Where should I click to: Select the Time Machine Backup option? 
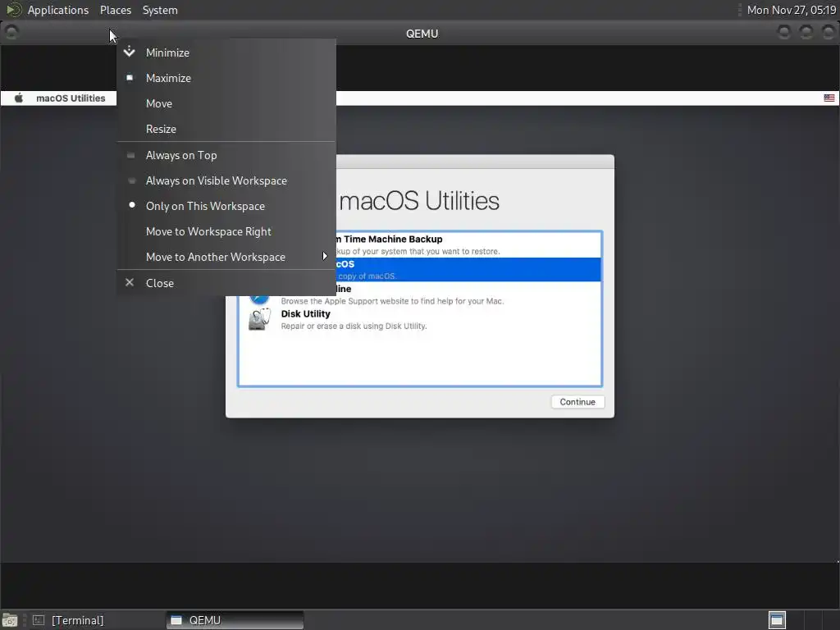(420, 244)
